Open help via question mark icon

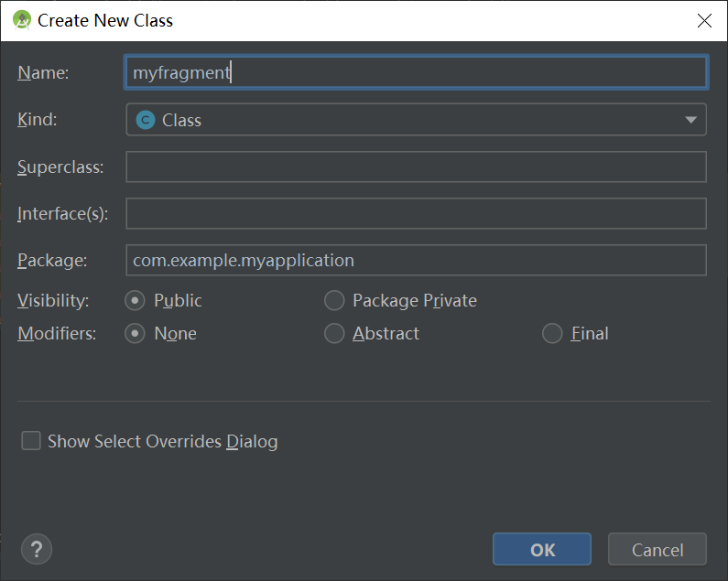[37, 550]
